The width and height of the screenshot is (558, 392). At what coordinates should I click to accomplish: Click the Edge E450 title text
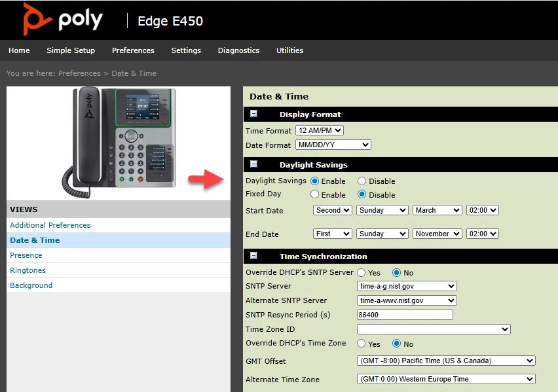tap(170, 21)
